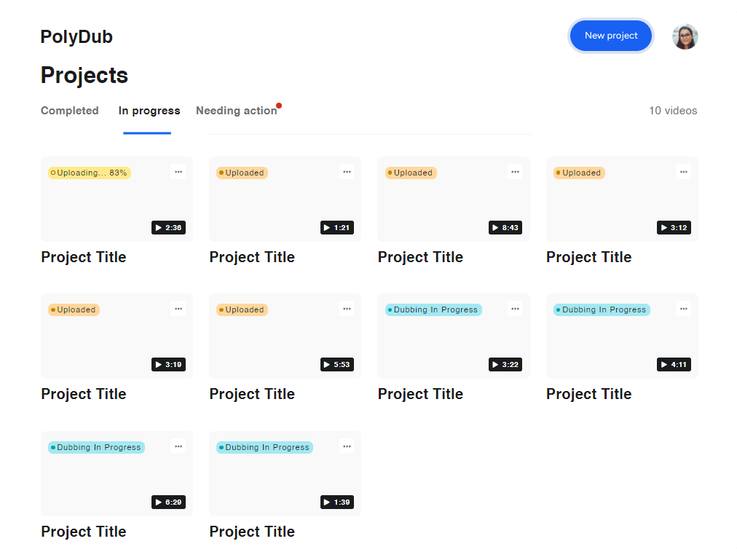This screenshot has height=560, width=737.
Task: Open the thumbnail of the 6:29 dubbing project
Action: click(117, 473)
